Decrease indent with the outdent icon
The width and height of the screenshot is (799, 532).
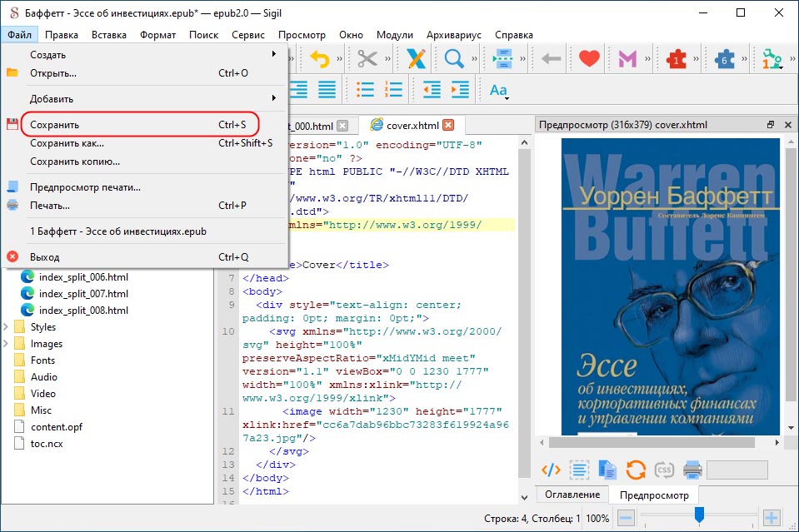click(x=432, y=90)
